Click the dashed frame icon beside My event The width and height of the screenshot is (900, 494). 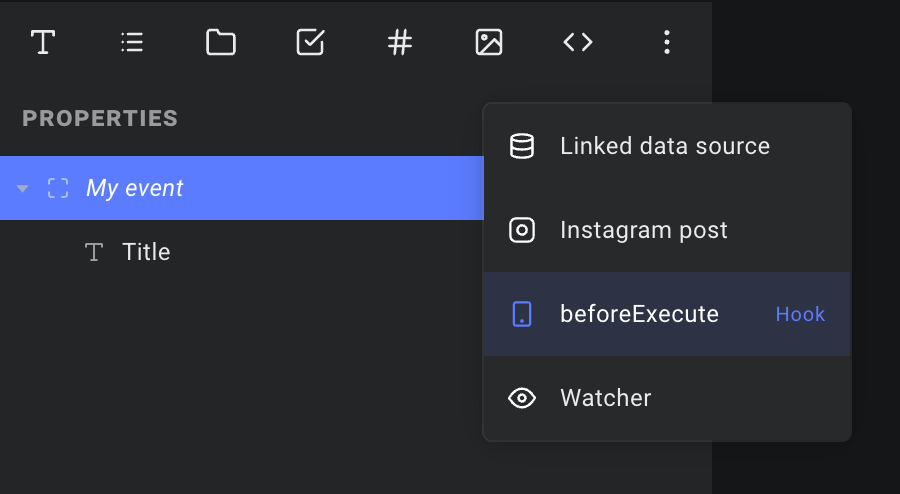point(58,188)
